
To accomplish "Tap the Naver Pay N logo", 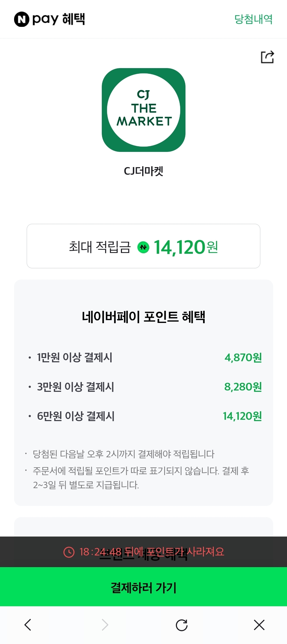I will (x=22, y=19).
